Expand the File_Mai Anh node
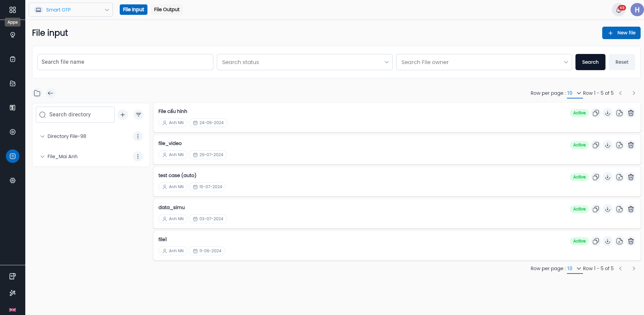 coord(42,156)
